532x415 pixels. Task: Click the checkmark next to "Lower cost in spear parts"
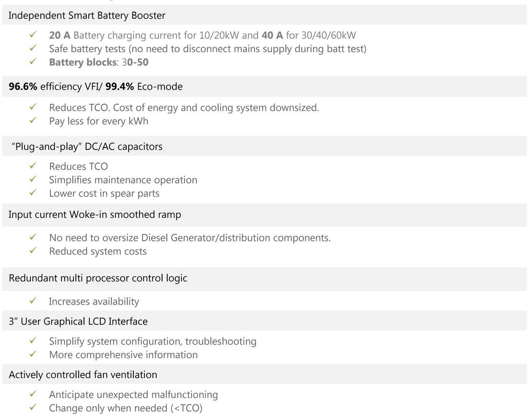(33, 193)
